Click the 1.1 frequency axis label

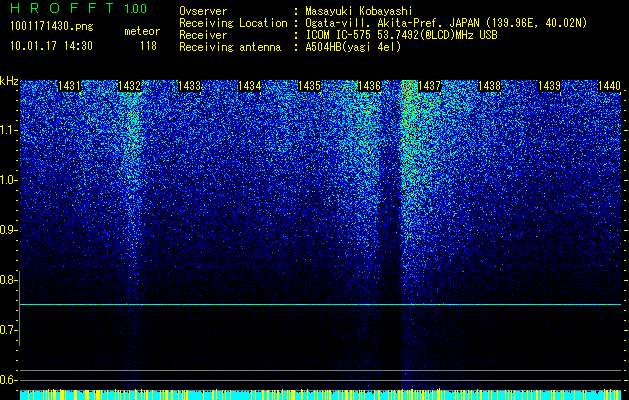click(8, 130)
